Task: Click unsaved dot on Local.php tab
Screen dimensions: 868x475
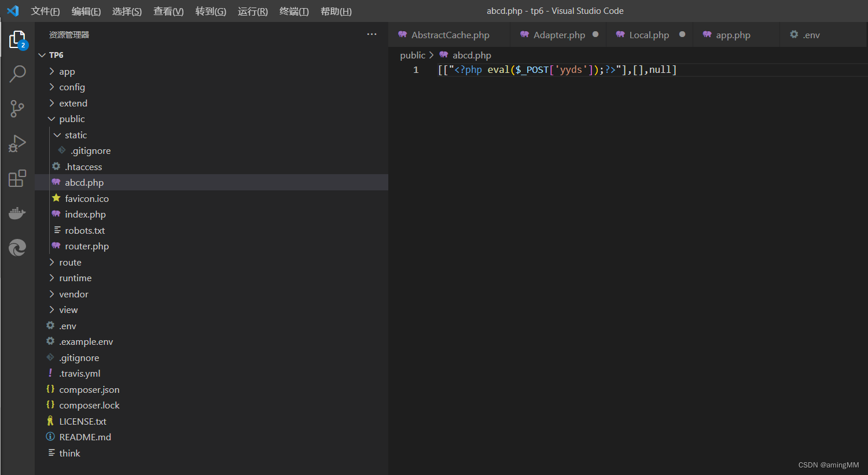Action: click(682, 35)
